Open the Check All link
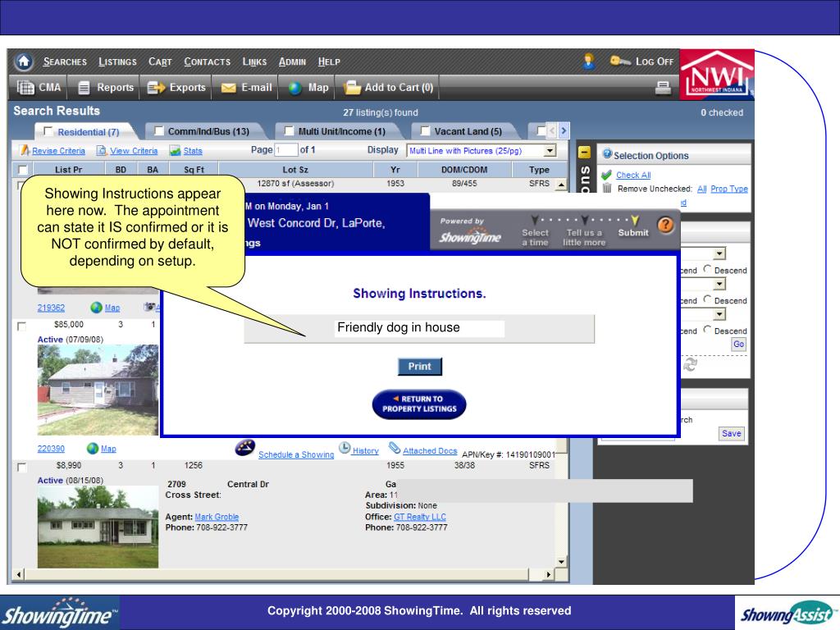 tap(633, 176)
